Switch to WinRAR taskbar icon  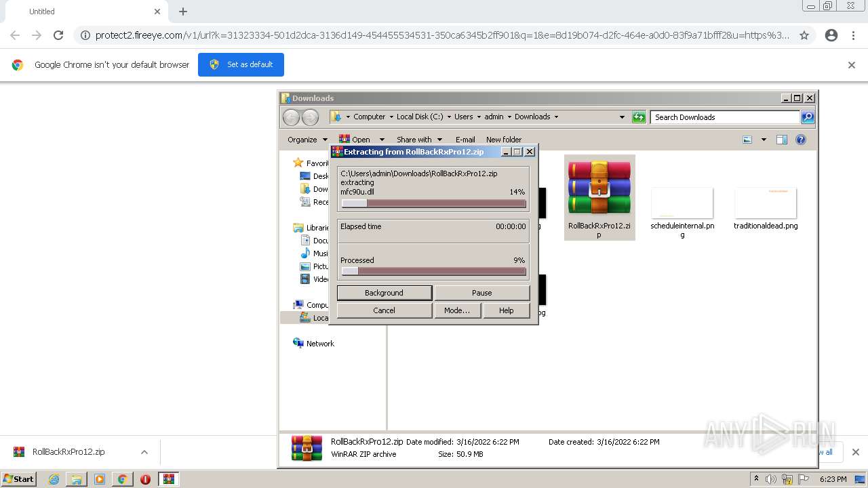(168, 479)
